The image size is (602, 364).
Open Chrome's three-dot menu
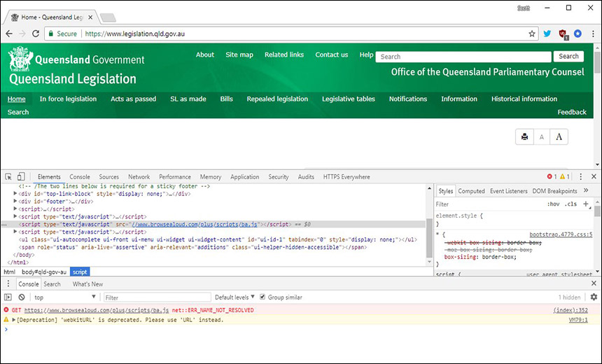pyautogui.click(x=593, y=34)
